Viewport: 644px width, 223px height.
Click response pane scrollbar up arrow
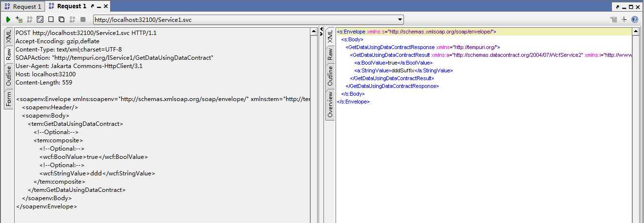[636, 32]
